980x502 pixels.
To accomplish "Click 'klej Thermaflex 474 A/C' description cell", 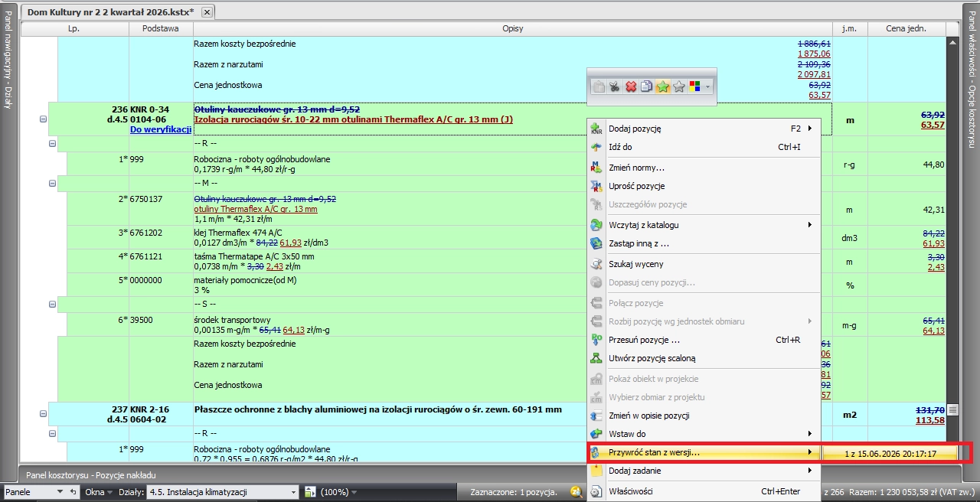I will (x=237, y=233).
